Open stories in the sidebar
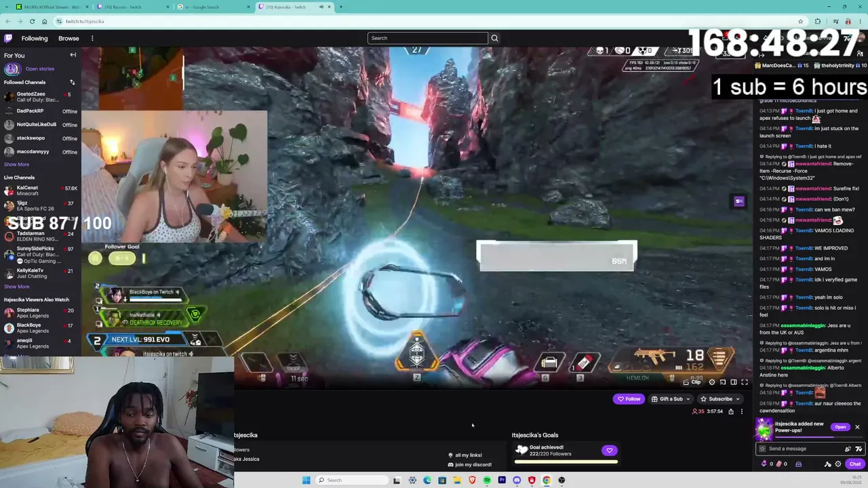This screenshot has height=488, width=868. tap(39, 68)
